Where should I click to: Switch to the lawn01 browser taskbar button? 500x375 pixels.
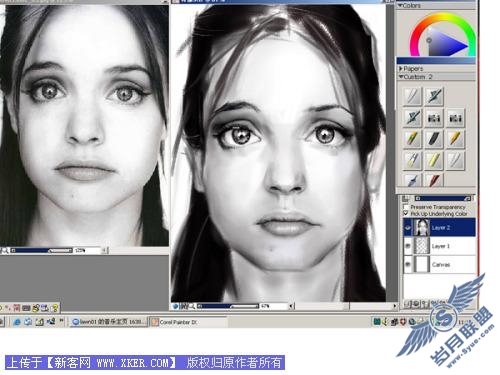tap(109, 322)
